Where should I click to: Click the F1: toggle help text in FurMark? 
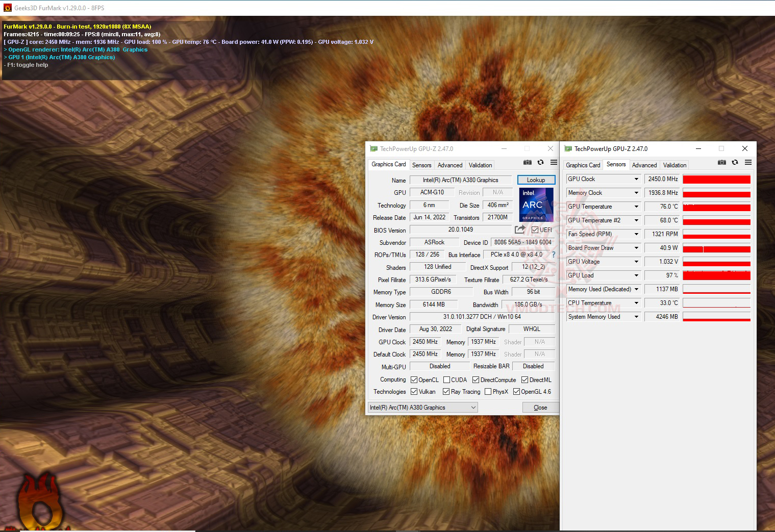[26, 65]
